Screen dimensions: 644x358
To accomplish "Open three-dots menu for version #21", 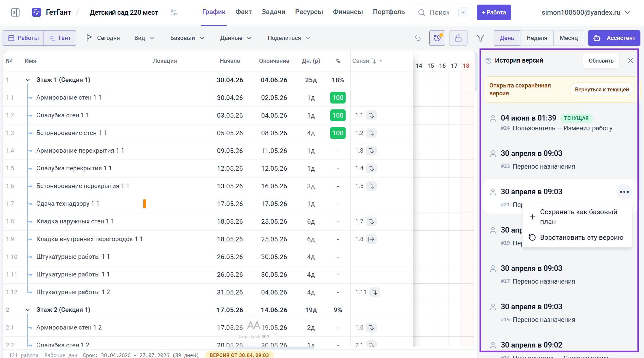I will tap(624, 192).
